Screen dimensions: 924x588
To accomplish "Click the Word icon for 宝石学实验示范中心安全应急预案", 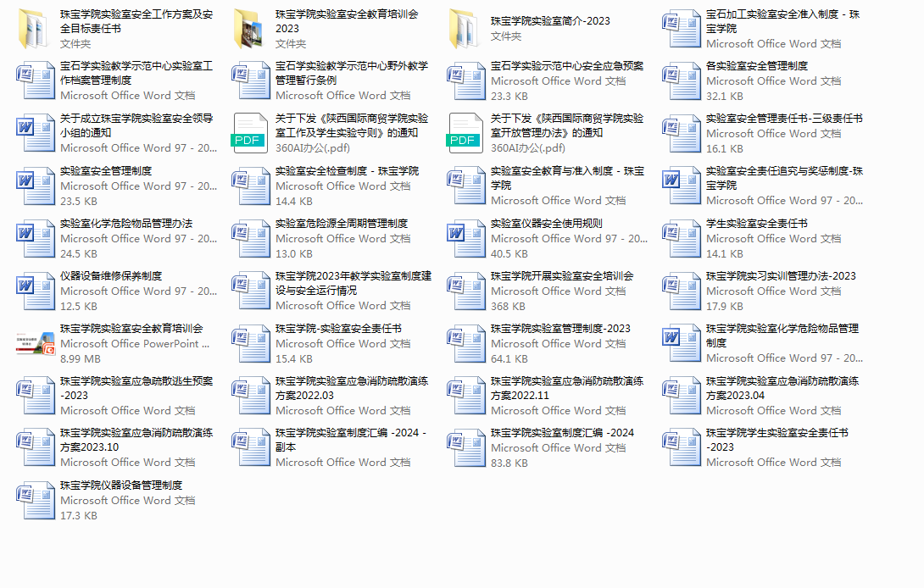I will [465, 80].
